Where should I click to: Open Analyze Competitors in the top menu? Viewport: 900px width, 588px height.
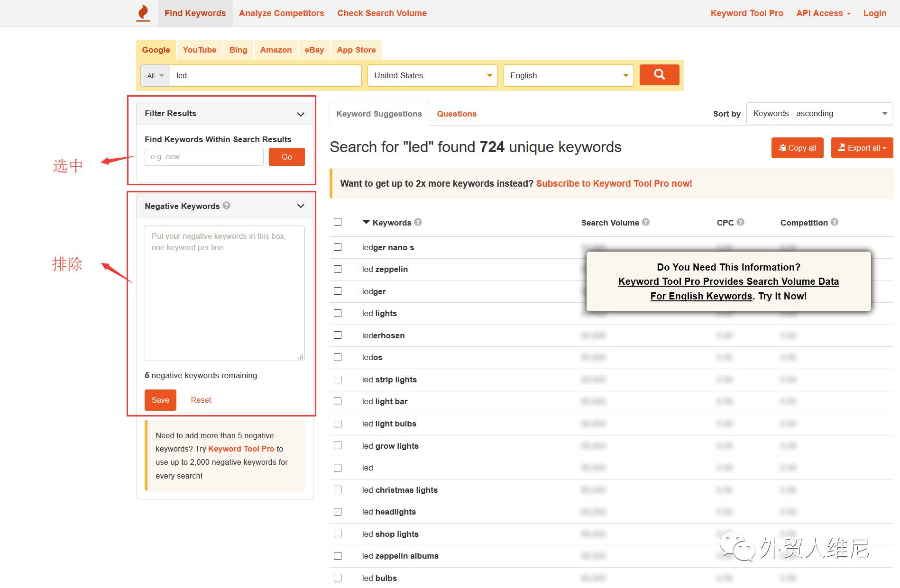(x=282, y=13)
